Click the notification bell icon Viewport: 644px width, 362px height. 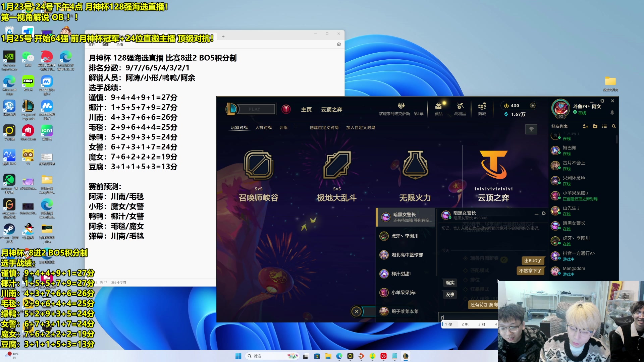click(612, 113)
